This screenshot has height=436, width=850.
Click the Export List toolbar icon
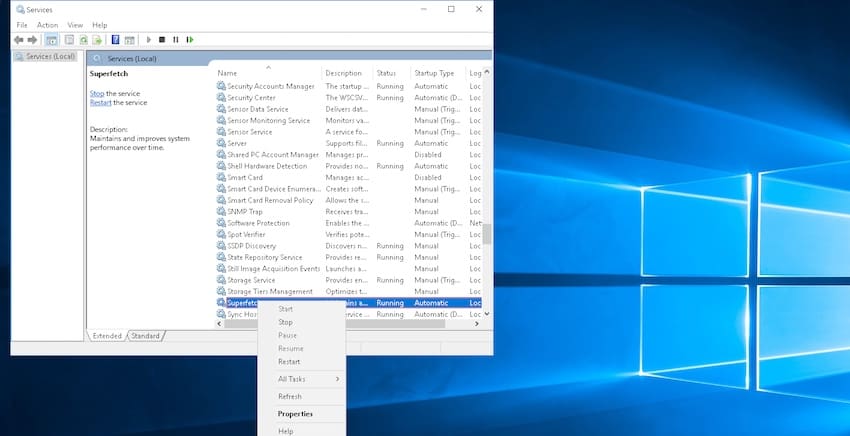pos(97,40)
